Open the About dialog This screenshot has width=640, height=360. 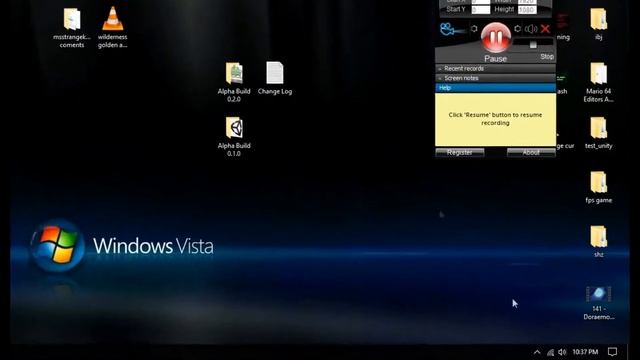coord(531,152)
